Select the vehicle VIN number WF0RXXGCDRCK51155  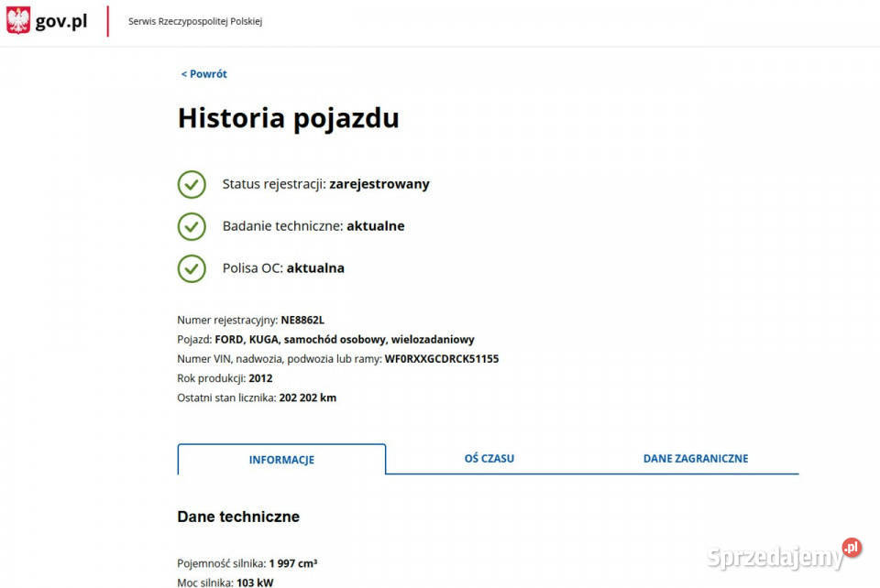pos(442,358)
